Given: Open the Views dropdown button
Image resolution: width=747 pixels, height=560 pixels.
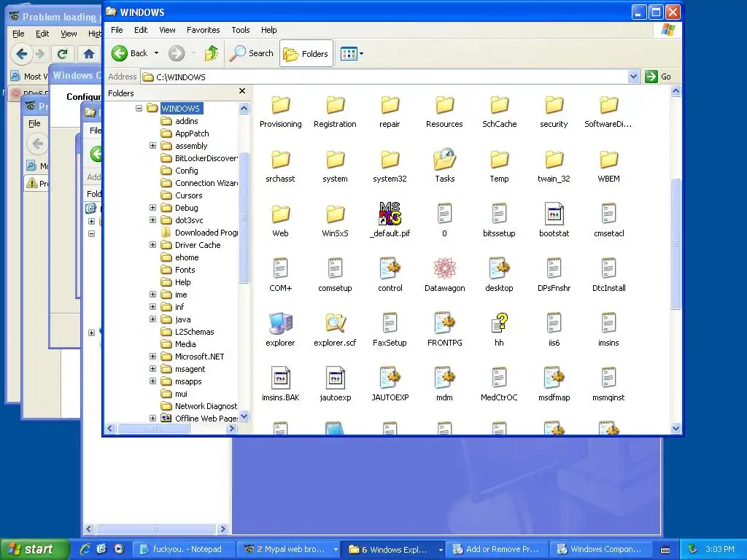Looking at the screenshot, I should coord(352,54).
